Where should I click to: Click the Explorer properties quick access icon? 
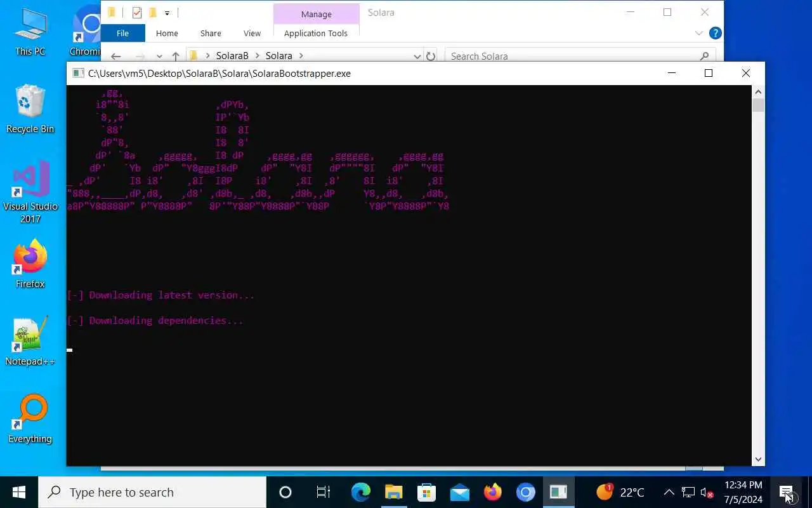click(136, 13)
